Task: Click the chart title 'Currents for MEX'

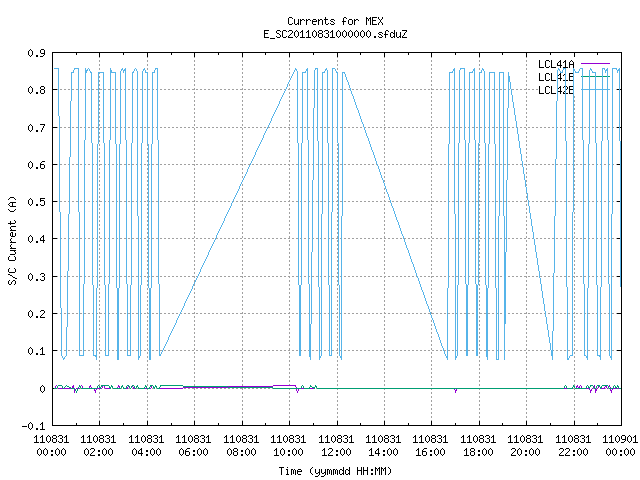Action: click(x=335, y=21)
